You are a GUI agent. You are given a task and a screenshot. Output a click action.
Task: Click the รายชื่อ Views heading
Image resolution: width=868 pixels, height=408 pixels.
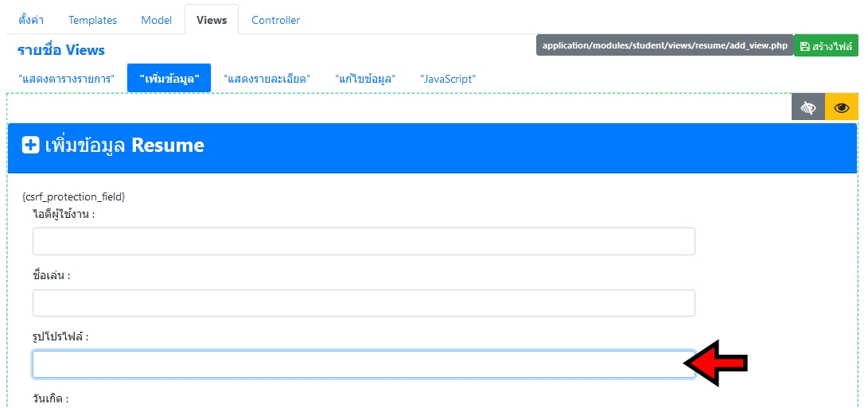point(61,50)
